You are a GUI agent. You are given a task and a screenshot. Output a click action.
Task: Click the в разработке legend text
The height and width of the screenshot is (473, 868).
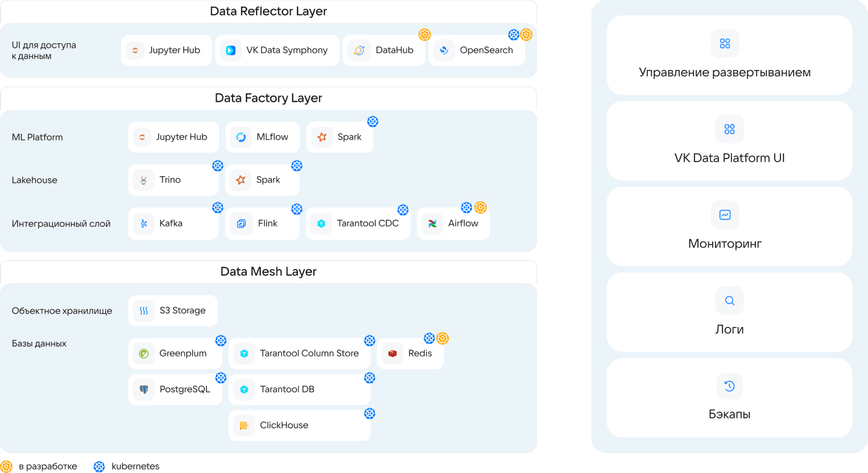click(48, 466)
